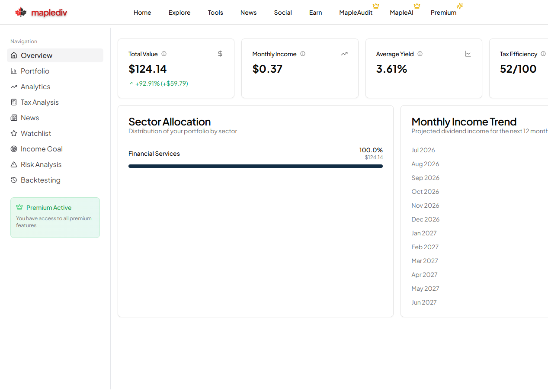Click the 3.61% average yield value
The width and height of the screenshot is (548, 392).
pyautogui.click(x=392, y=69)
